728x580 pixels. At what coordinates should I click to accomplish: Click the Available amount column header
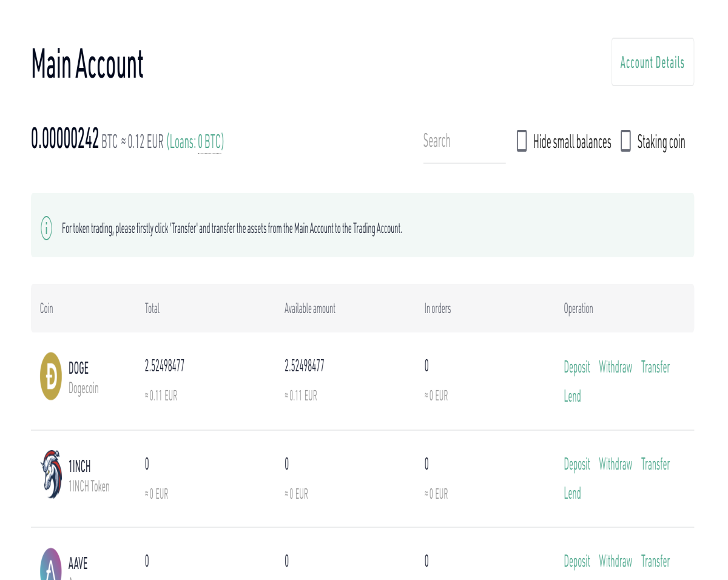pos(309,308)
